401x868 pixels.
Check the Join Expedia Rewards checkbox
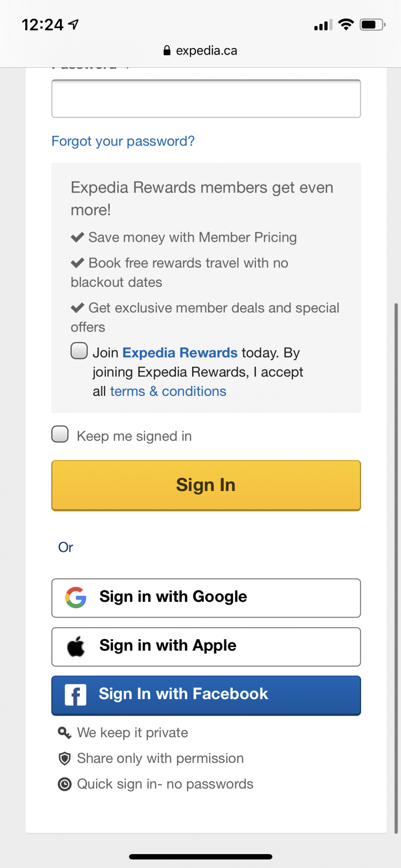(x=79, y=351)
